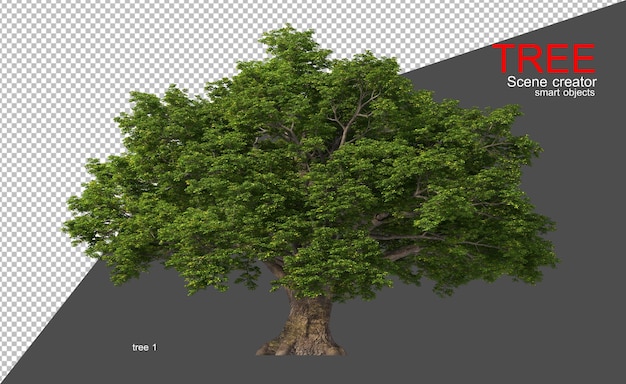
Task: Select the tree 1 label
Action: click(x=145, y=348)
